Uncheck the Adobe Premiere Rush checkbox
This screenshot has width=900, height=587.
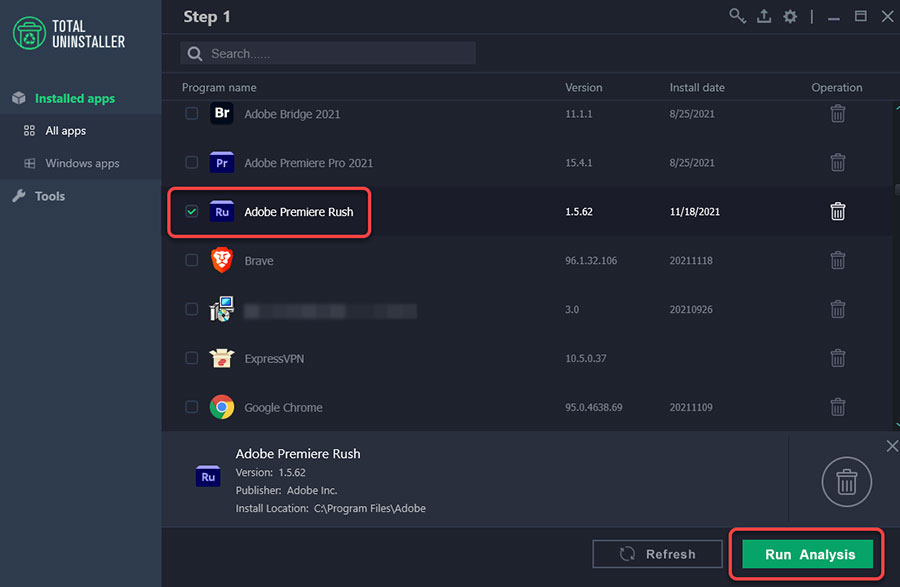[192, 211]
